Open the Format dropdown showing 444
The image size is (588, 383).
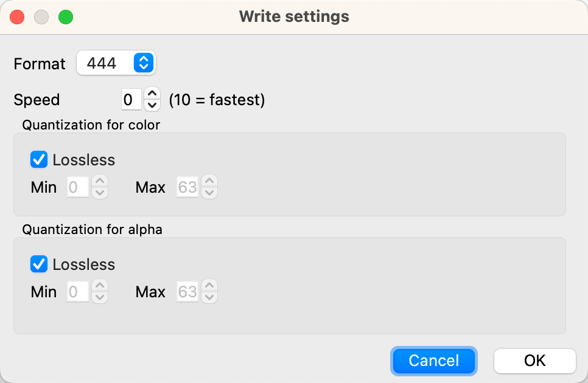pyautogui.click(x=116, y=63)
